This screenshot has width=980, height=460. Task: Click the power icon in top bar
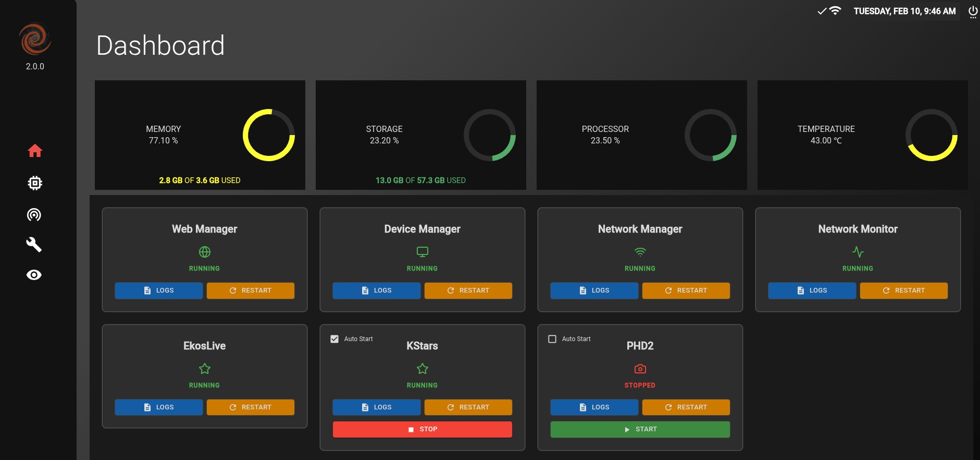tap(973, 11)
